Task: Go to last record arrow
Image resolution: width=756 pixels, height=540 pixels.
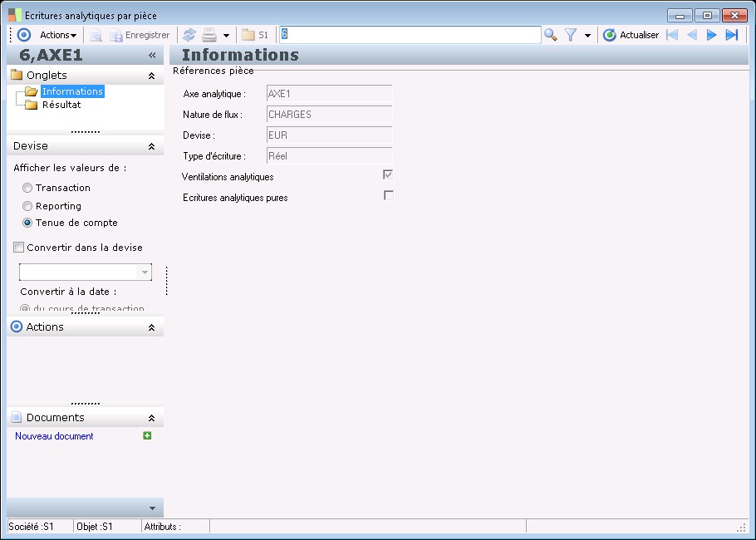Action: [732, 35]
